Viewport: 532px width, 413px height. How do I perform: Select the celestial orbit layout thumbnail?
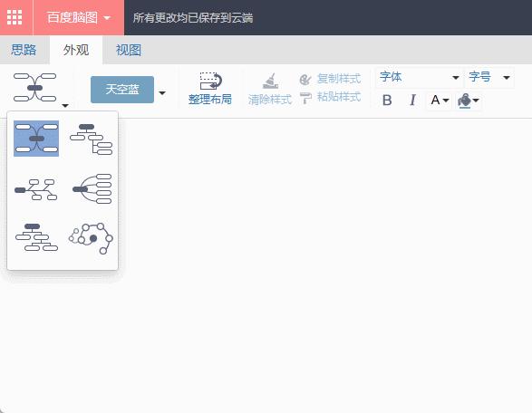[x=91, y=238]
